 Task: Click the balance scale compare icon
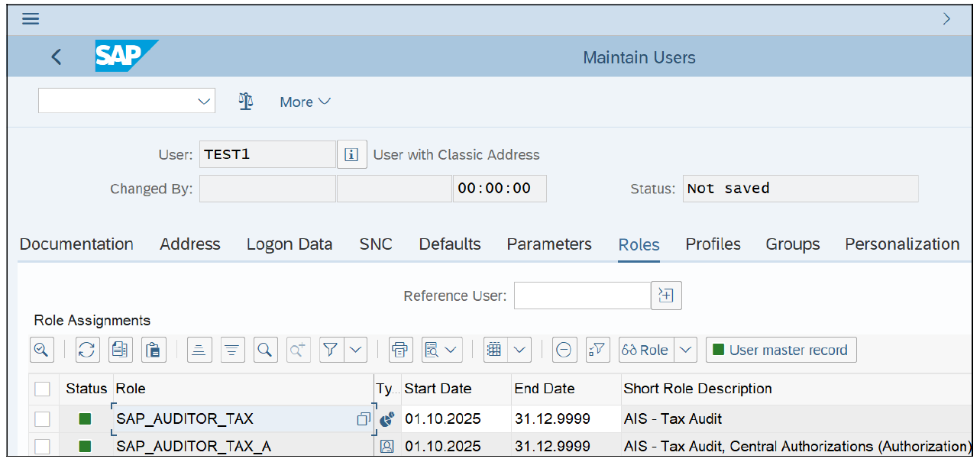[245, 102]
